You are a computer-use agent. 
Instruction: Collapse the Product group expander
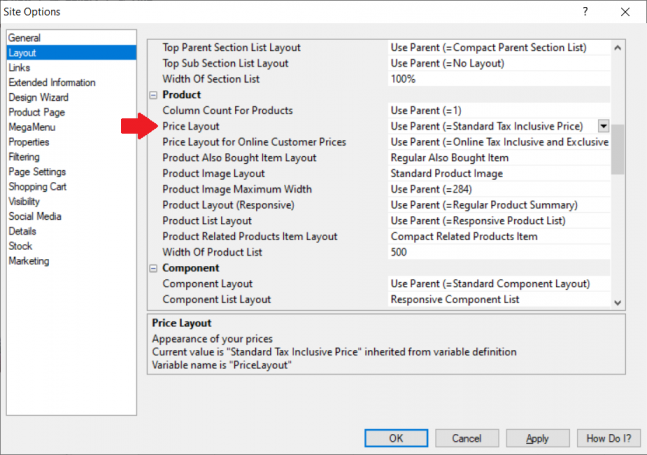[x=154, y=94]
